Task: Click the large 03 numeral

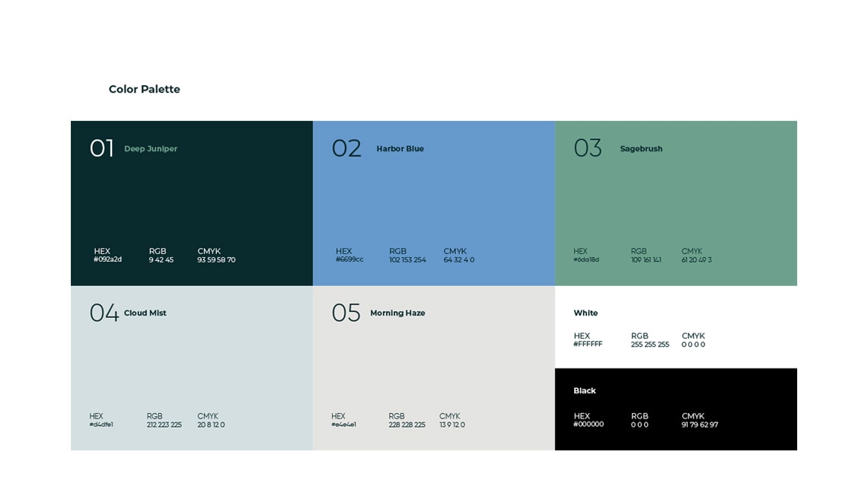Action: 588,148
